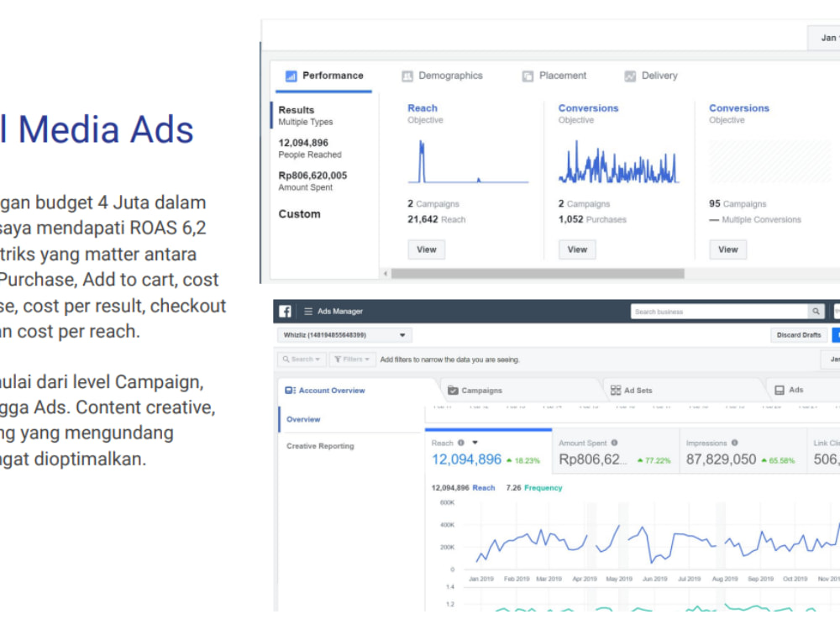Click the search magnifier button
This screenshot has height=630, width=840.
[x=816, y=312]
